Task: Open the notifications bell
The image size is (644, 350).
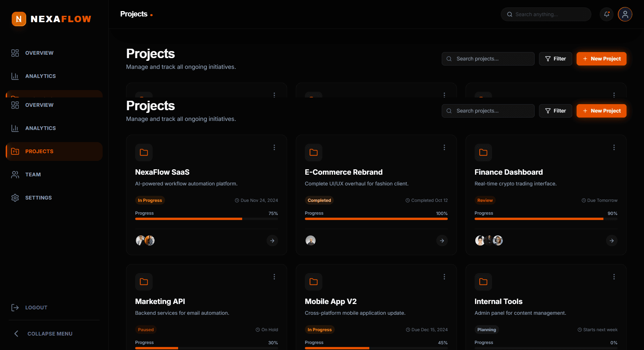Action: (x=606, y=14)
